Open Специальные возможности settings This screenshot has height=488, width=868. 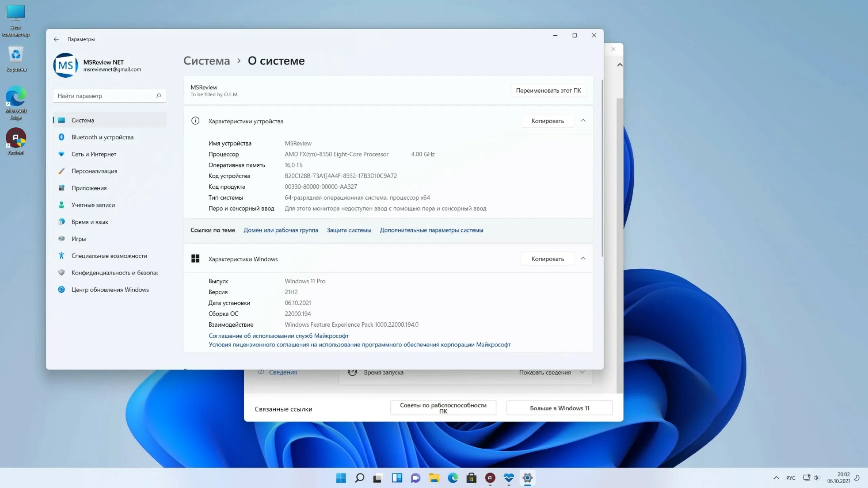pos(110,256)
